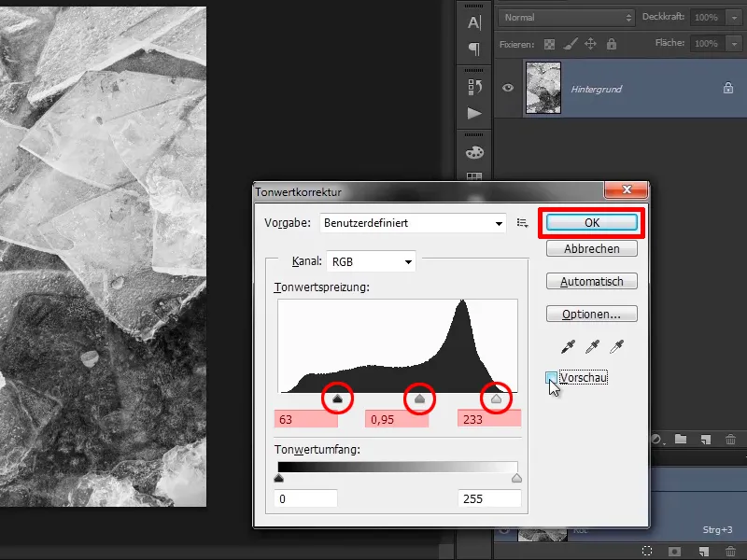Toggle the Vorschau checkbox
The image size is (747, 560).
point(551,378)
